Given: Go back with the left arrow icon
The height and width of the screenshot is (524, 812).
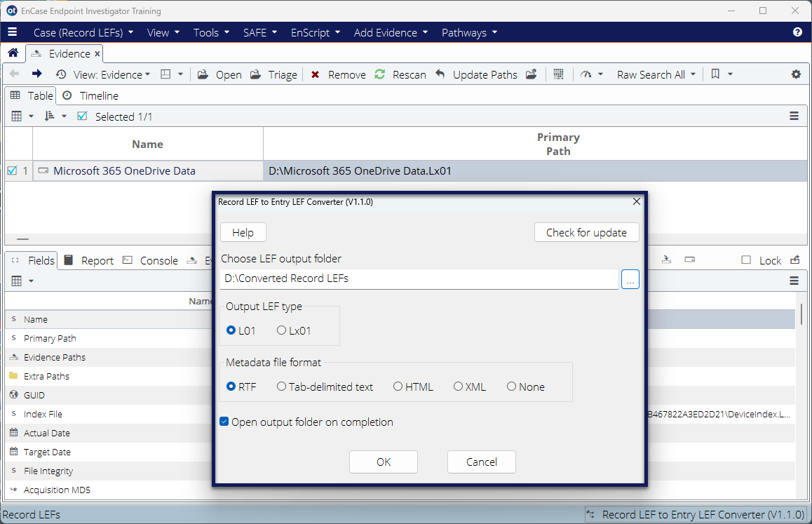Looking at the screenshot, I should coord(15,74).
